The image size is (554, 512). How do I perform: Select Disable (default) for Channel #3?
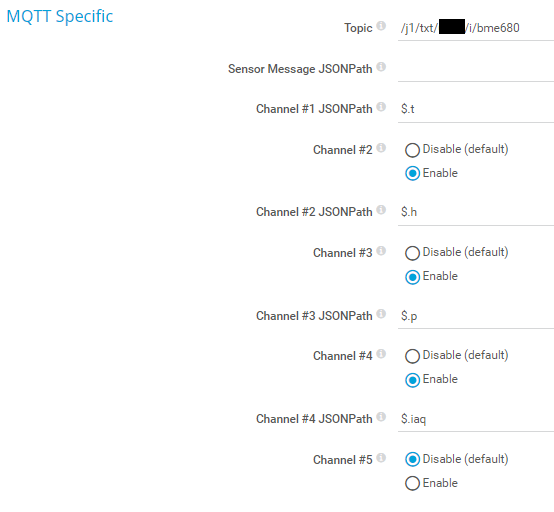coord(412,253)
